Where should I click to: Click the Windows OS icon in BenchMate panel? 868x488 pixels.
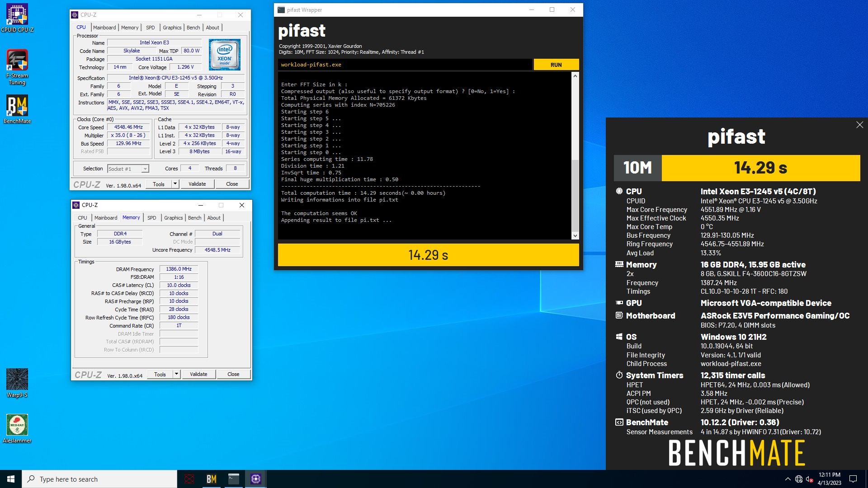(619, 337)
